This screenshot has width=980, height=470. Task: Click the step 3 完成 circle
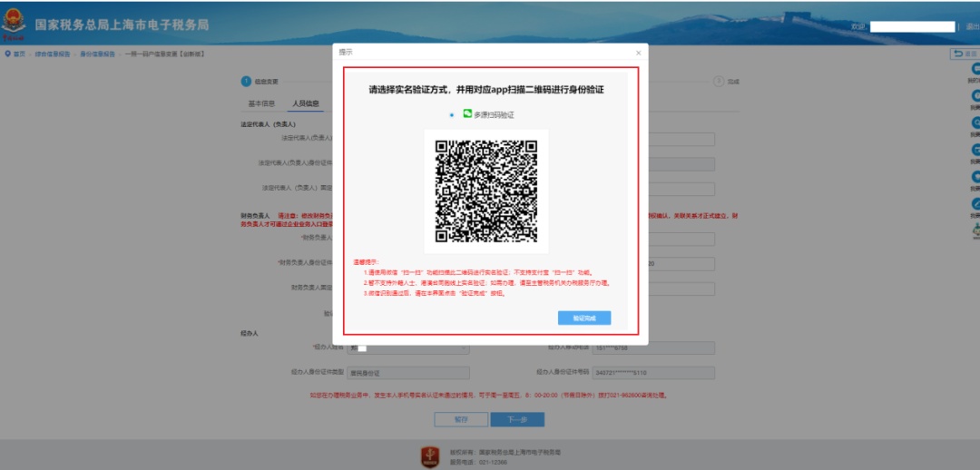[x=718, y=82]
